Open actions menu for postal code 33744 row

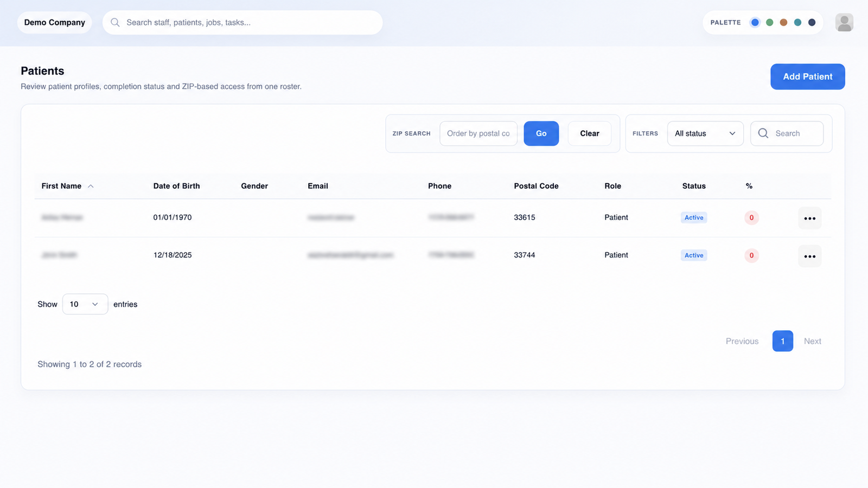[809, 256]
